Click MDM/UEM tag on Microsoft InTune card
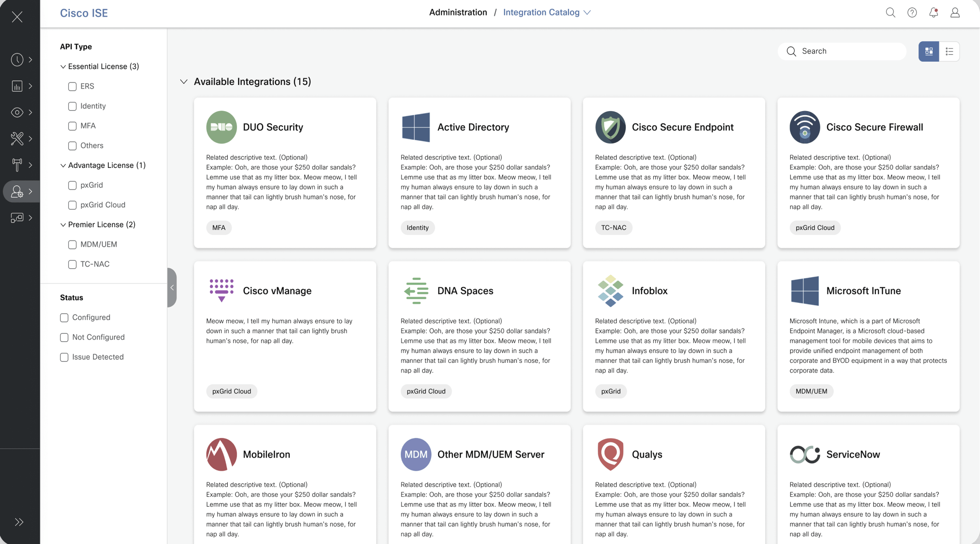Screen dimensions: 980x544 click(x=811, y=391)
